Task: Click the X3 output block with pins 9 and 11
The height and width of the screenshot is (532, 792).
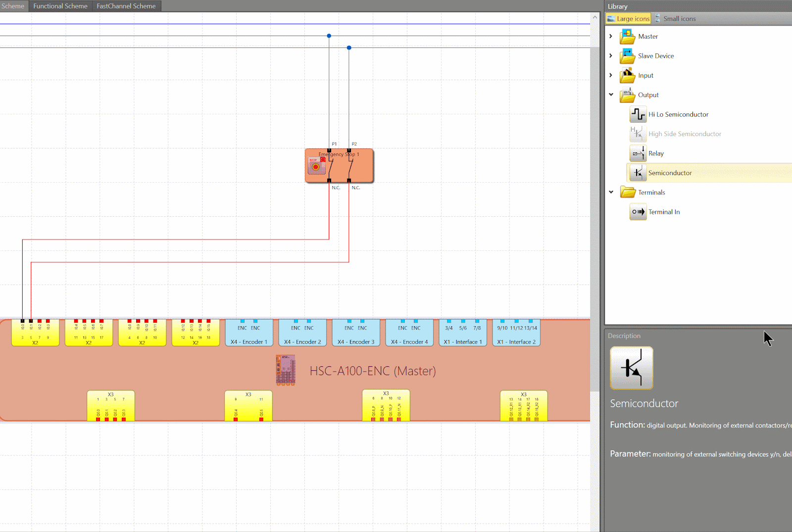Action: click(x=248, y=406)
